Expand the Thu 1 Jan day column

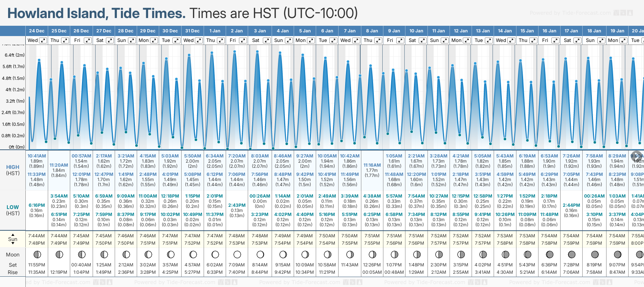pyautogui.click(x=221, y=40)
